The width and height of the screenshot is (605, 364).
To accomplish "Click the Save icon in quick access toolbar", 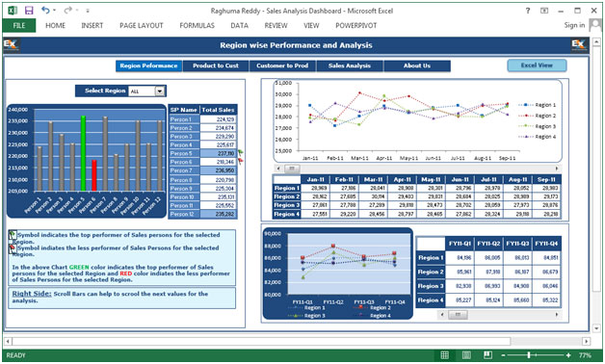I will pyautogui.click(x=29, y=11).
